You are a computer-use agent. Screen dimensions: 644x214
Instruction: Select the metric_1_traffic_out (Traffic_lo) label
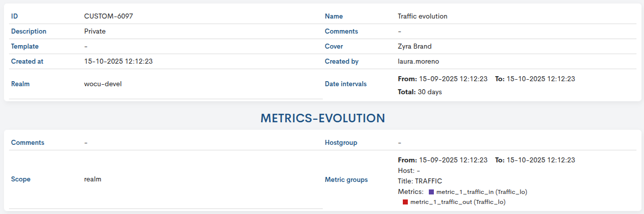point(458,202)
